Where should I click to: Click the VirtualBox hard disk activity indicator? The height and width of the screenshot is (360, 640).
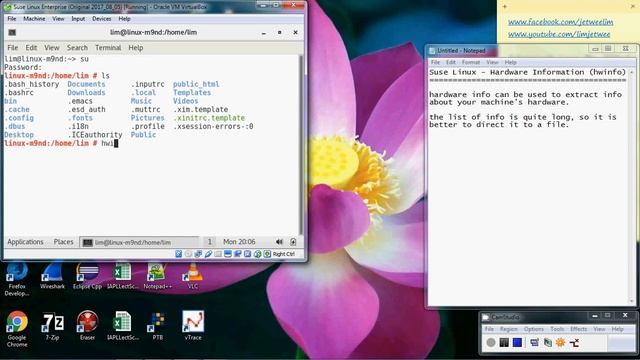coord(178,254)
